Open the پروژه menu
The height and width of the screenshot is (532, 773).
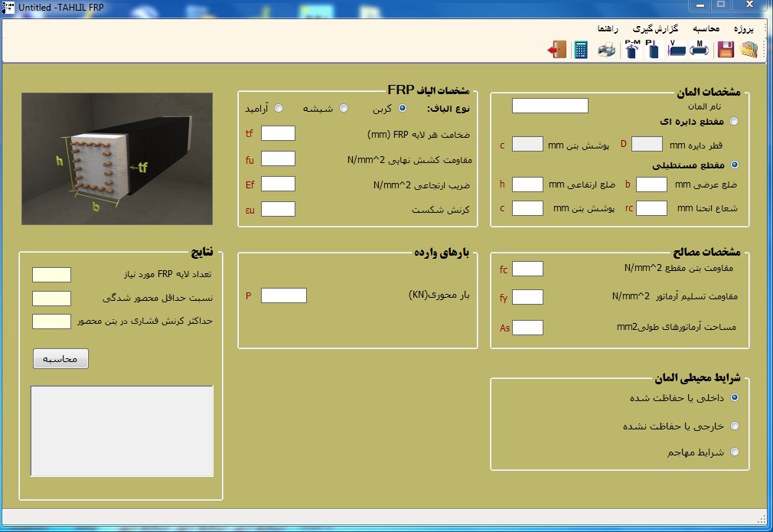coord(744,28)
